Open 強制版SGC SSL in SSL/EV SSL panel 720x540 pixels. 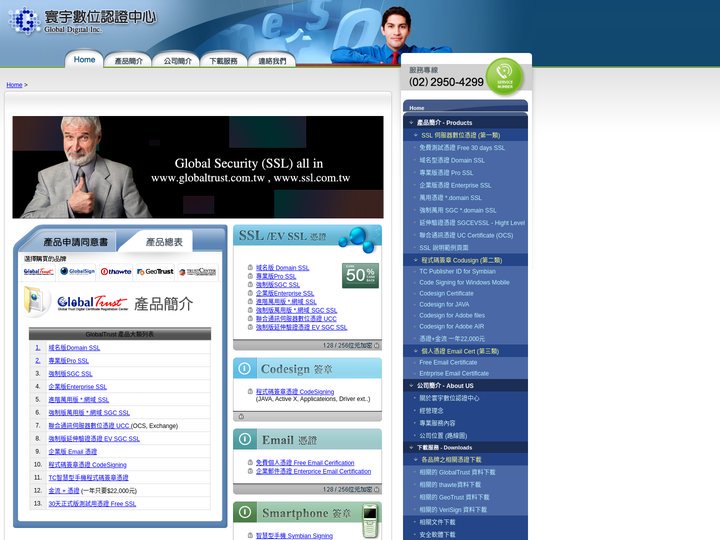(x=277, y=284)
